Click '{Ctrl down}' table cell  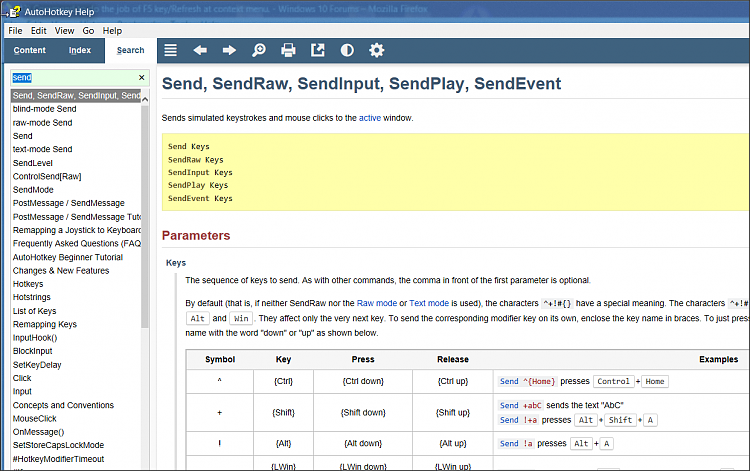click(363, 381)
